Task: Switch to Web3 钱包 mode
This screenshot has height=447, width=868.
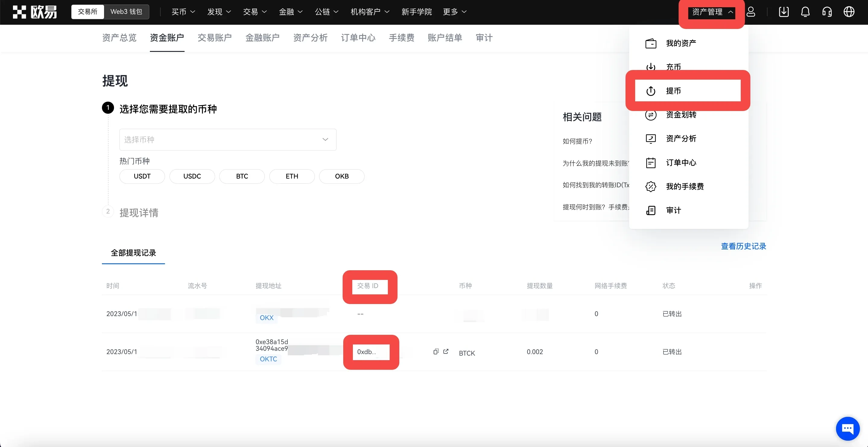Action: click(x=126, y=11)
